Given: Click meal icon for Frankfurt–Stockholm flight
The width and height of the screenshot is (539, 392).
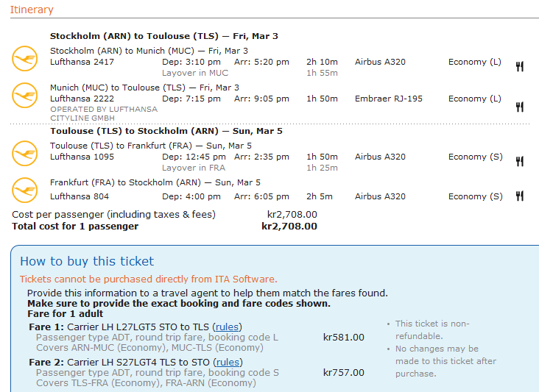Looking at the screenshot, I should tap(519, 196).
